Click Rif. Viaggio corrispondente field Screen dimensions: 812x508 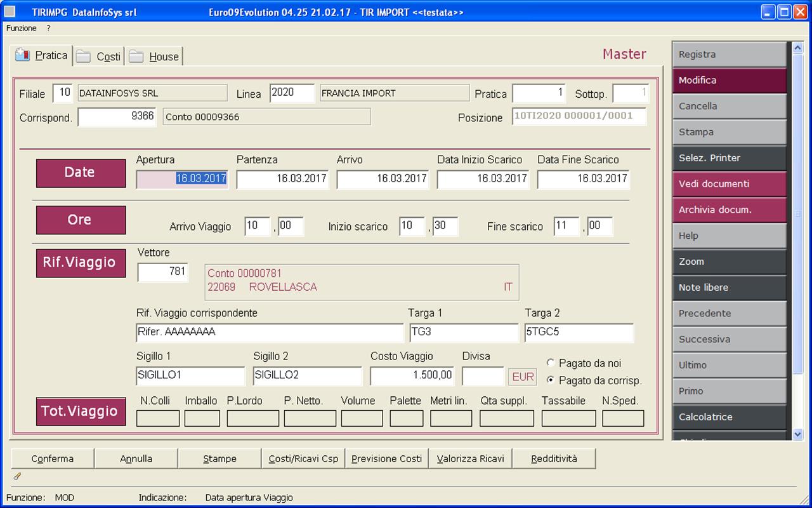click(270, 333)
